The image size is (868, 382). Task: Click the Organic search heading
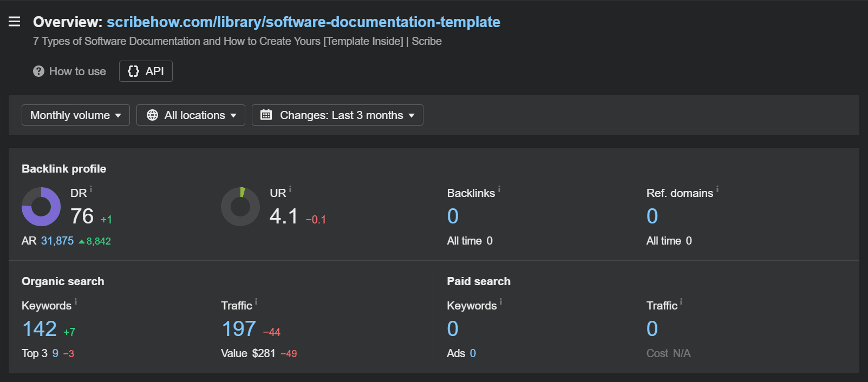63,281
